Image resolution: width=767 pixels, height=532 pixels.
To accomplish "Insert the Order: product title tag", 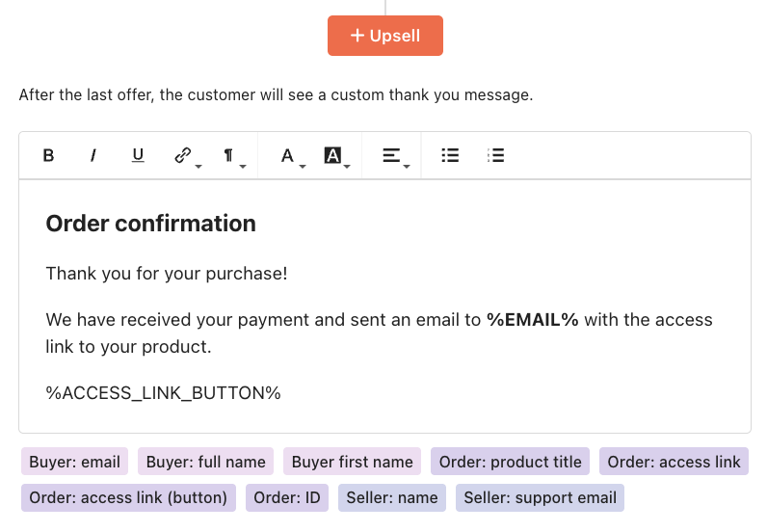I will [510, 462].
